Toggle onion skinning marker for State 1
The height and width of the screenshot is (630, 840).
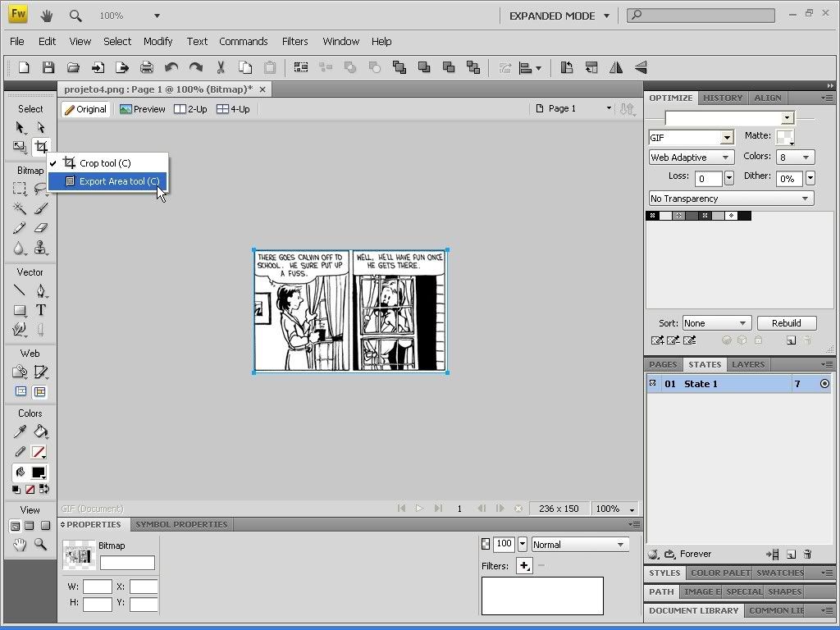tap(652, 383)
